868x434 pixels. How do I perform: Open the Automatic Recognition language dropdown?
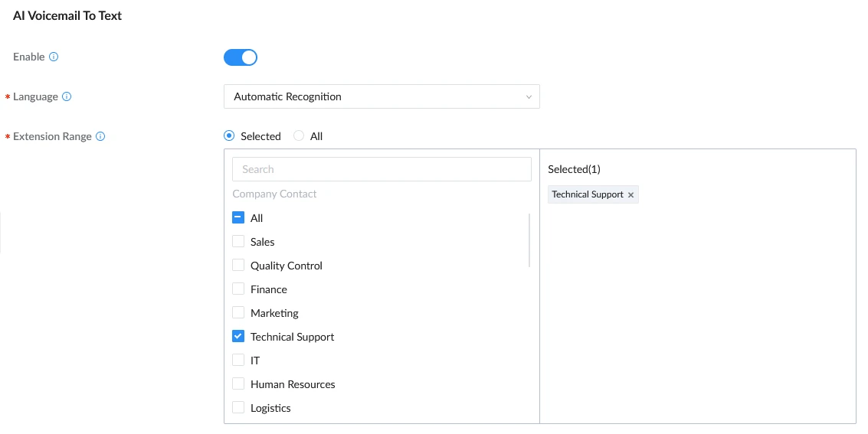[x=382, y=96]
